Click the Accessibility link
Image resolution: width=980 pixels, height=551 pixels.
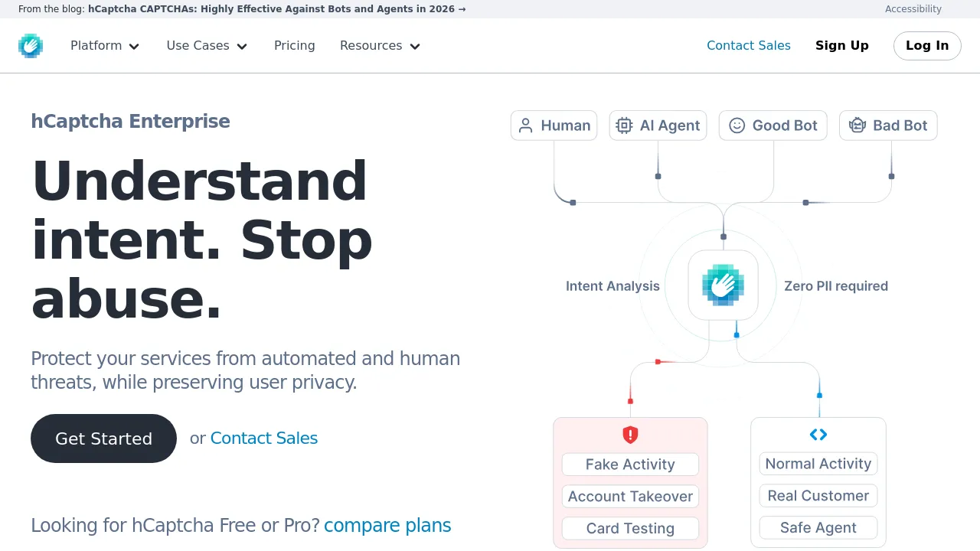click(x=913, y=9)
